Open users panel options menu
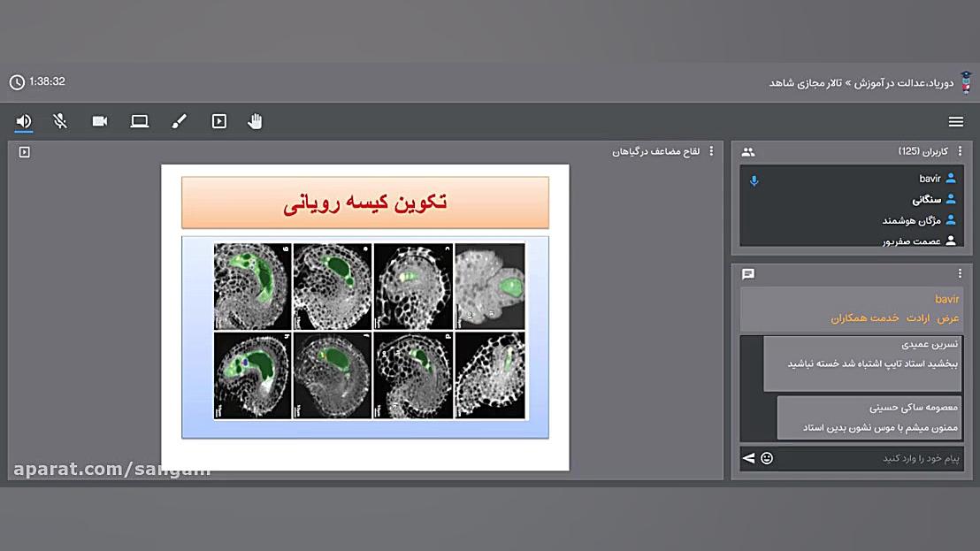Viewport: 980px width, 551px height. (960, 151)
